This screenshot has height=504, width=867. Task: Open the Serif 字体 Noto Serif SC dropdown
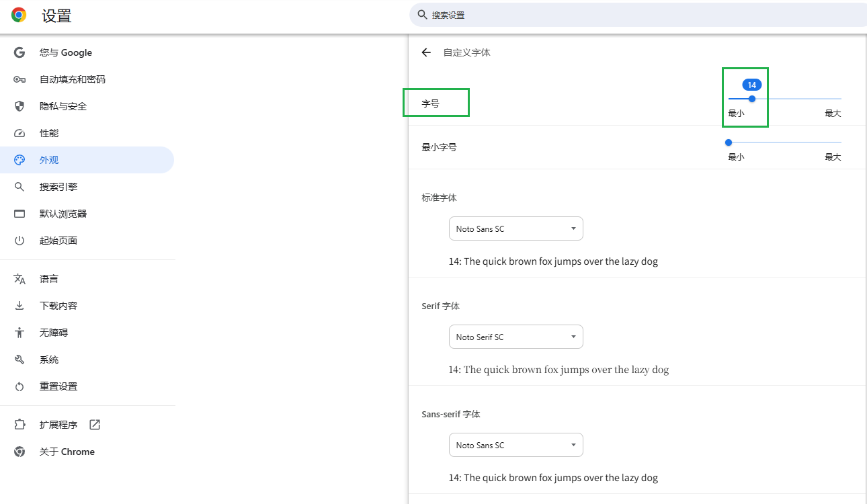coord(516,337)
